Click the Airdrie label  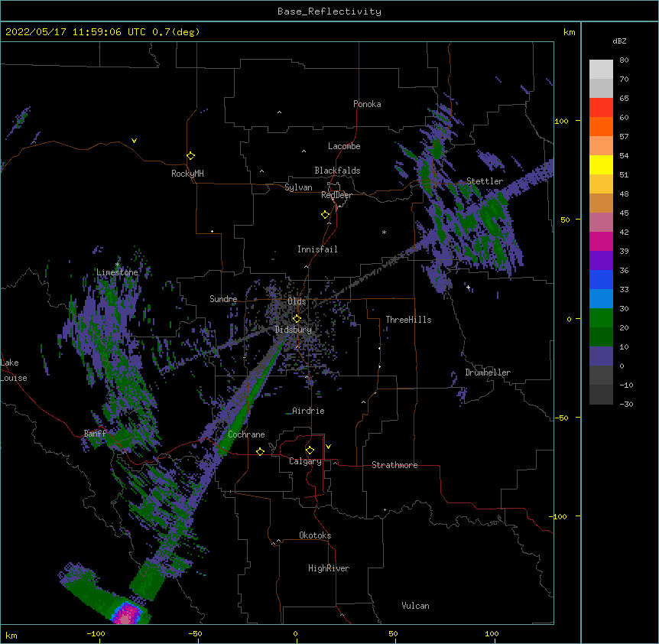coord(308,411)
